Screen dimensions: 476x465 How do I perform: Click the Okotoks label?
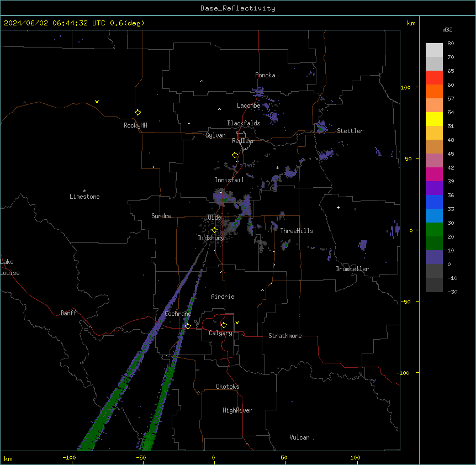point(228,387)
